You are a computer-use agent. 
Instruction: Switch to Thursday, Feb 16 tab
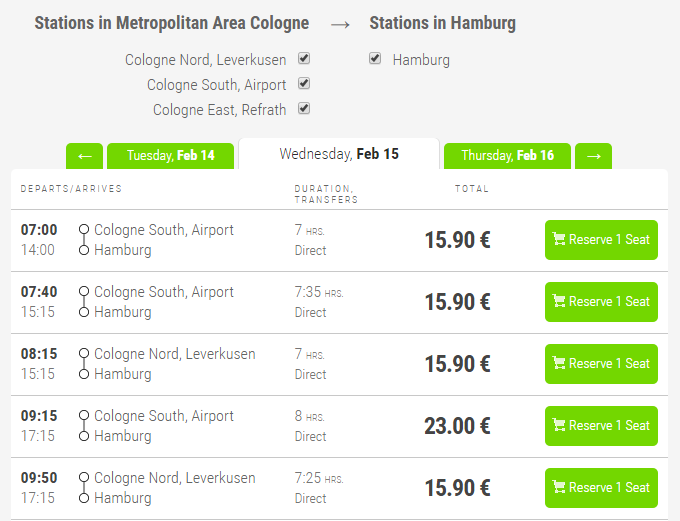[507, 156]
